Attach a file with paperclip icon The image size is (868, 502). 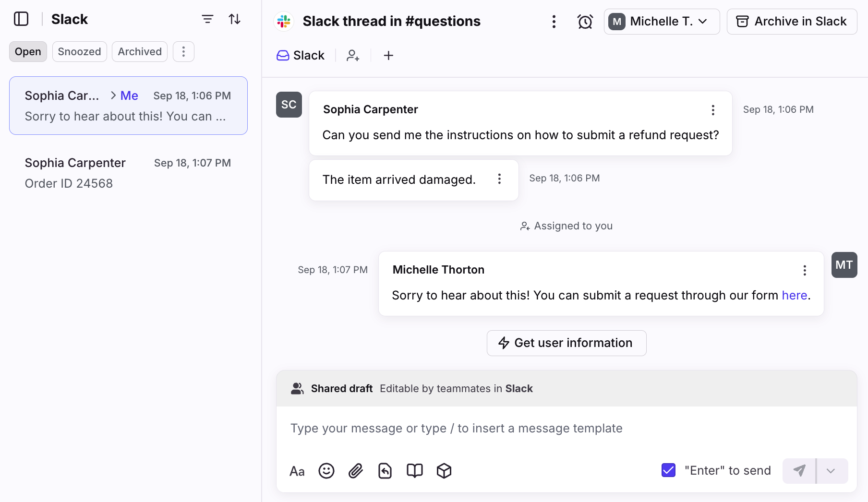click(356, 471)
